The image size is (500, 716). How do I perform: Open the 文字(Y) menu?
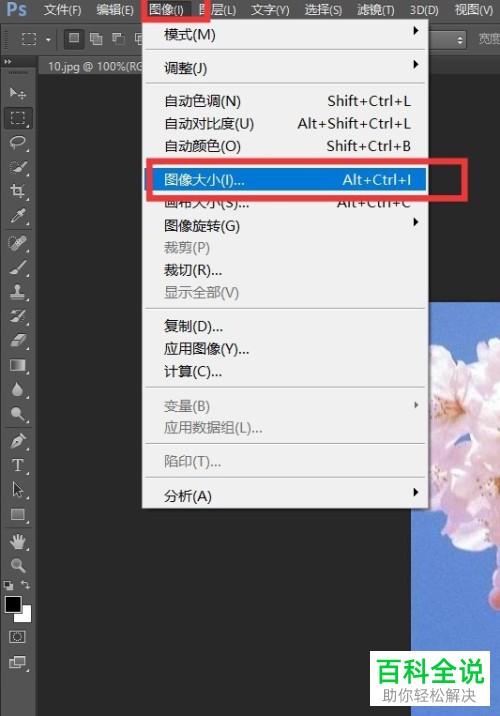(x=270, y=10)
